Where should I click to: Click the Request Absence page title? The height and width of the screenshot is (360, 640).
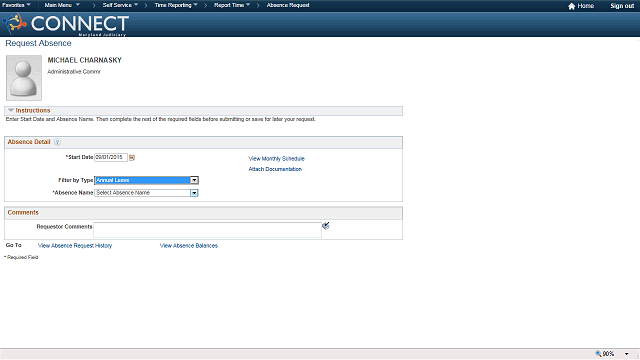pyautogui.click(x=38, y=43)
